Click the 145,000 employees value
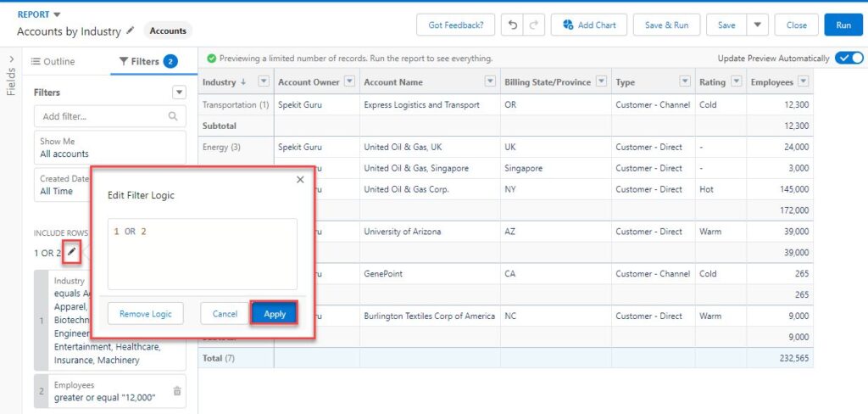 tap(793, 189)
